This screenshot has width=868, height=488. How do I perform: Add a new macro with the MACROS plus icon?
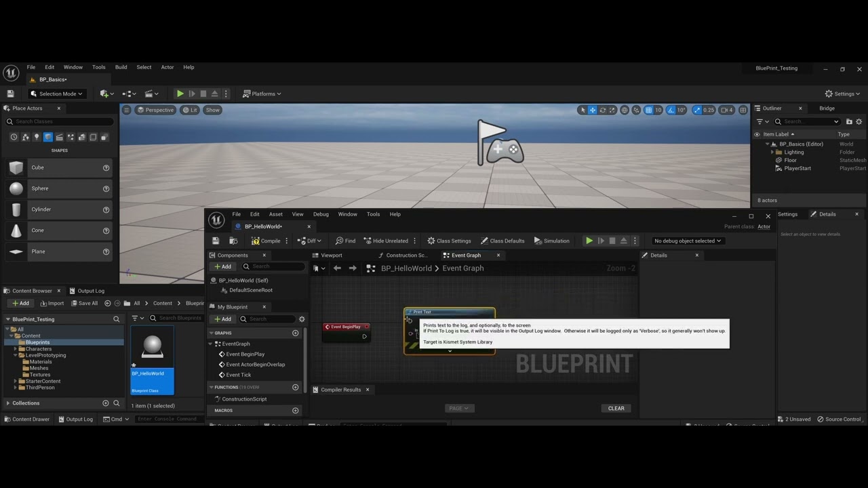click(x=295, y=410)
